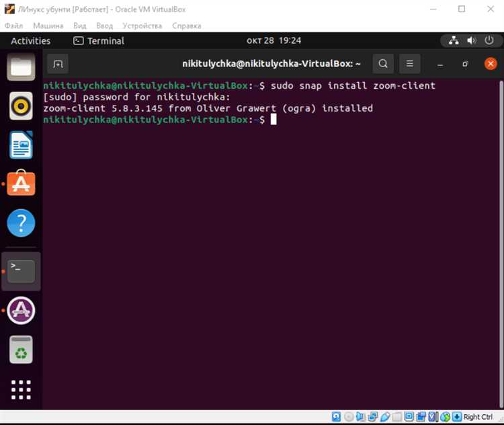Minimize the Terminal window
504x425 pixels.
(x=440, y=65)
